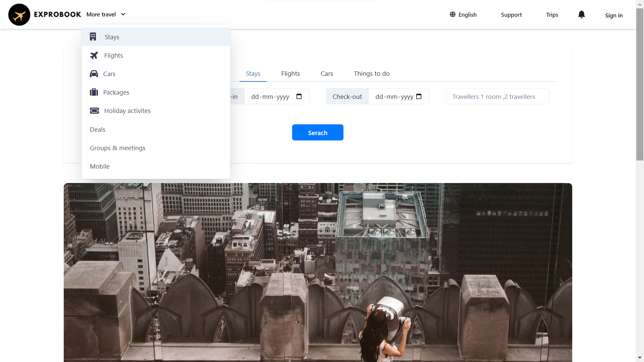Click the globe icon next to English
The height and width of the screenshot is (362, 644).
point(452,14)
